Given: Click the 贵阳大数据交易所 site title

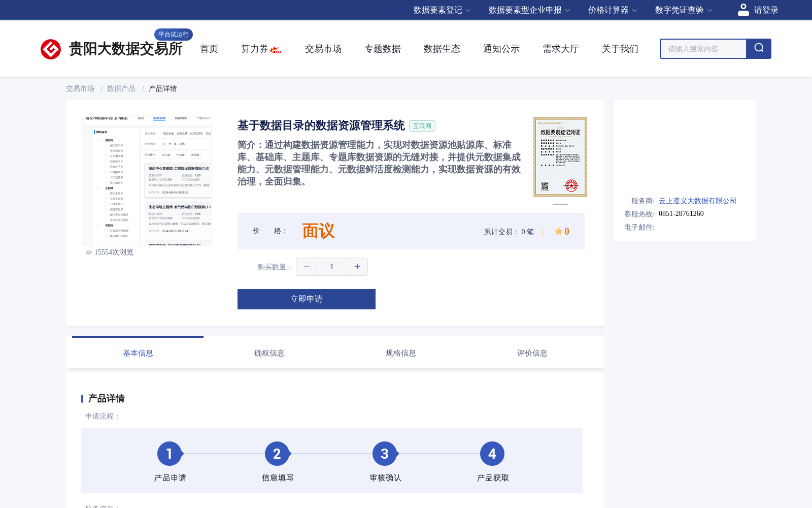Looking at the screenshot, I should (125, 49).
